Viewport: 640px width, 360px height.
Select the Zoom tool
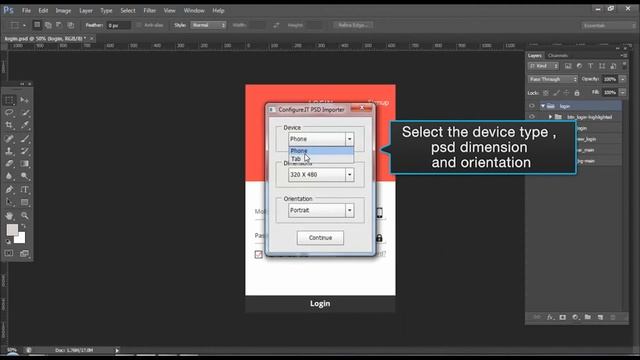24,216
